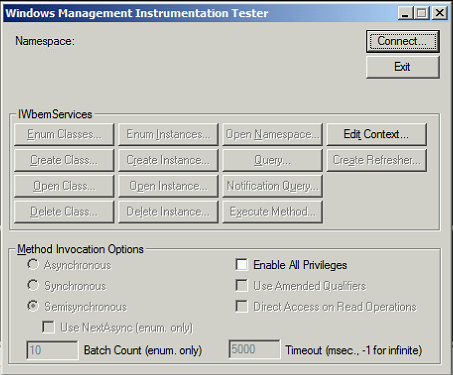453x375 pixels.
Task: Click the Connect... button
Action: 403,41
